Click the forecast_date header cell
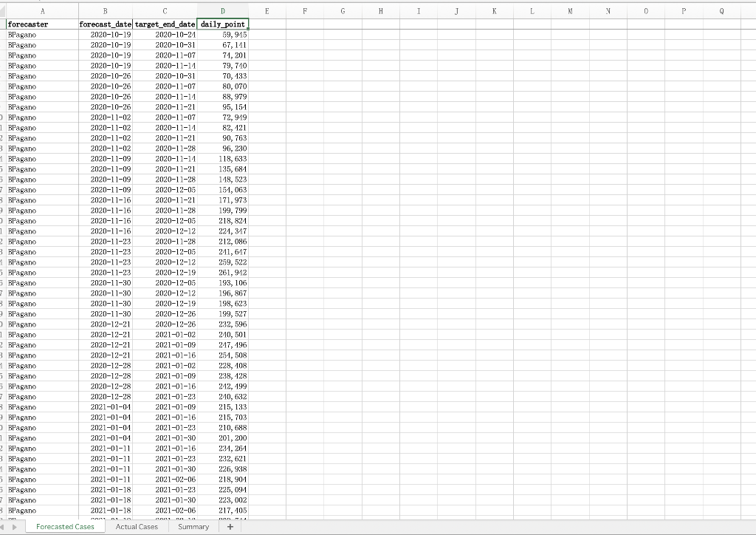Image resolution: width=756 pixels, height=535 pixels. click(x=104, y=24)
